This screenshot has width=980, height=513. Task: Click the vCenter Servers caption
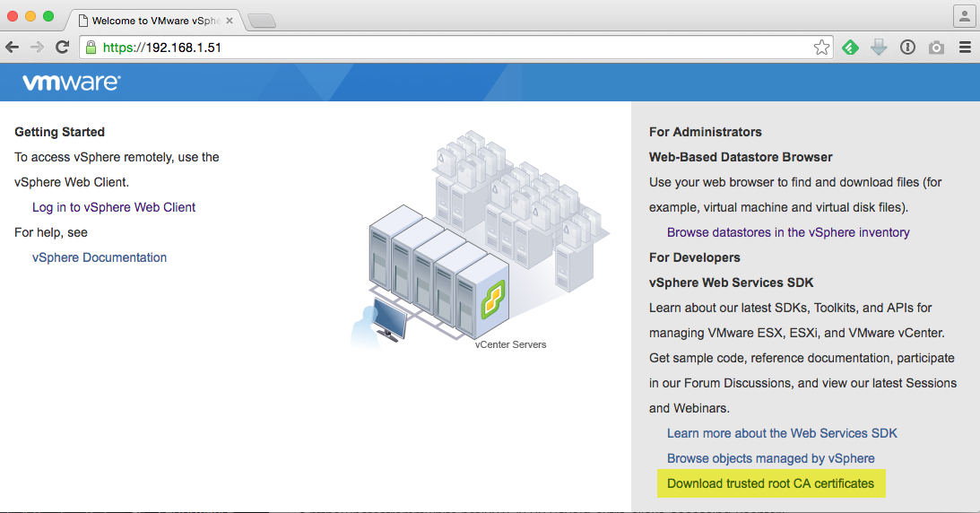[511, 344]
